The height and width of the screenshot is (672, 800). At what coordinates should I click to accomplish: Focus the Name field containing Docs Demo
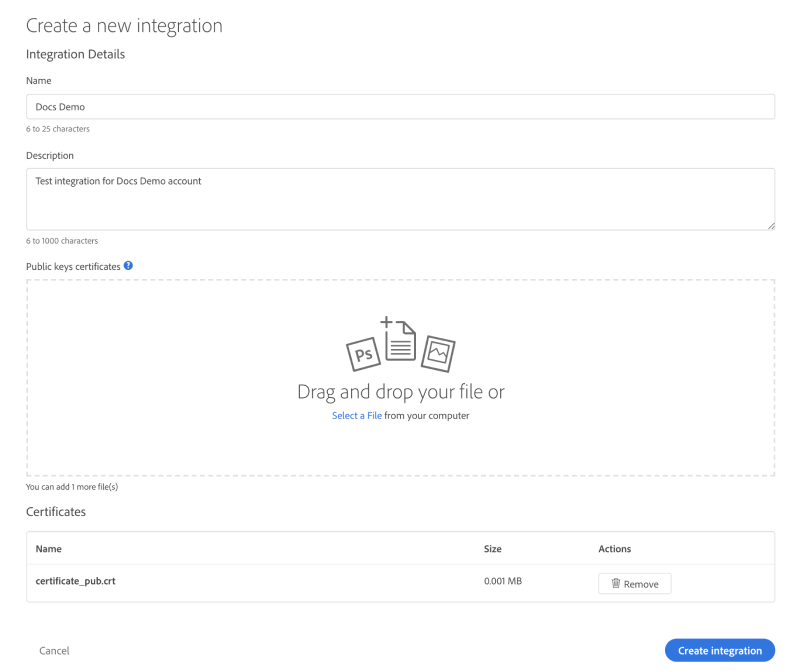[400, 107]
